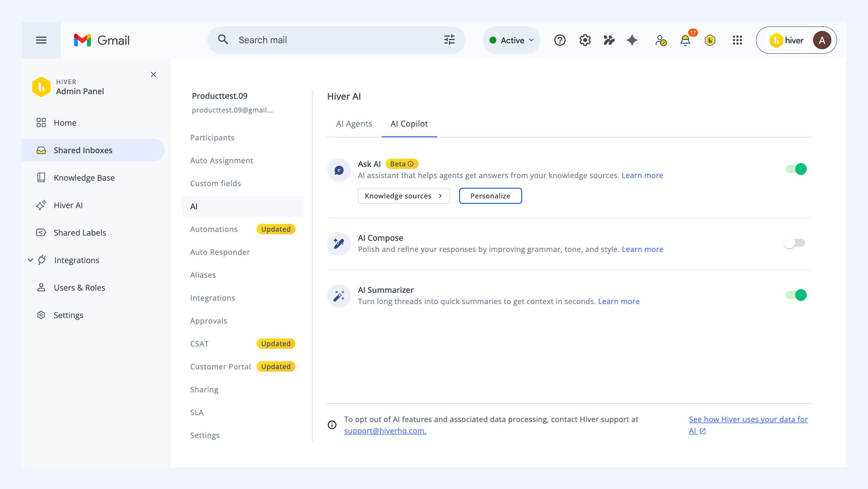Viewport: 868px width, 489px height.
Task: Click the user status check icon
Action: tap(660, 40)
